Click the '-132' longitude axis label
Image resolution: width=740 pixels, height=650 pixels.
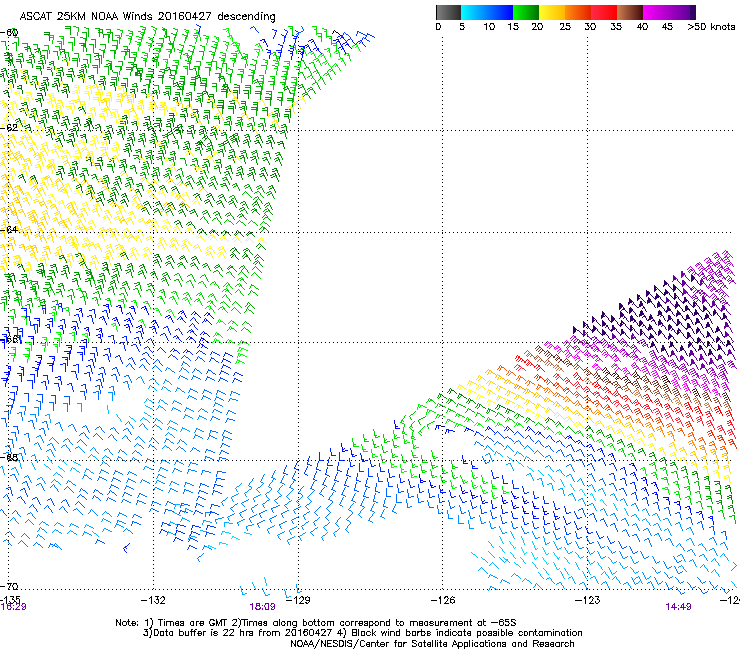pyautogui.click(x=153, y=600)
